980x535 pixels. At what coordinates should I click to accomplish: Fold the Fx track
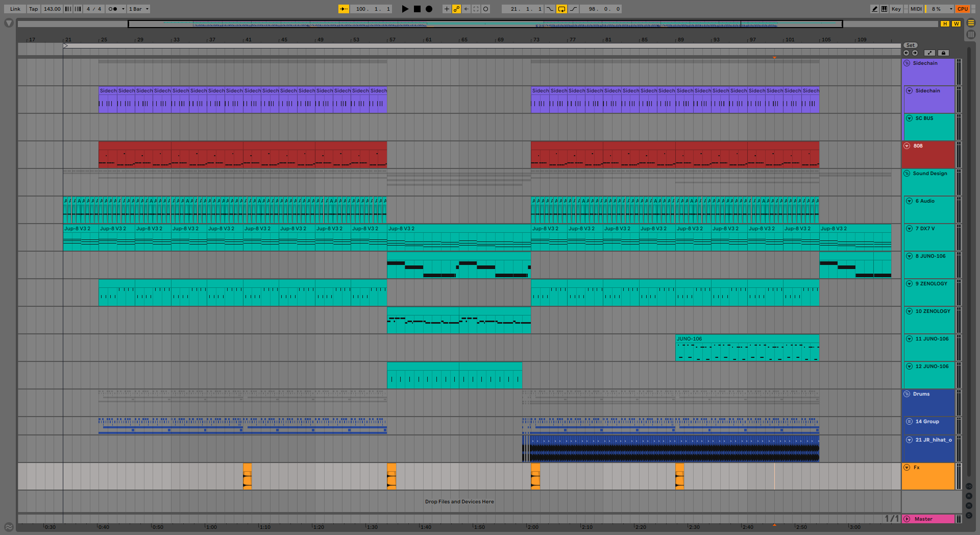pos(907,468)
